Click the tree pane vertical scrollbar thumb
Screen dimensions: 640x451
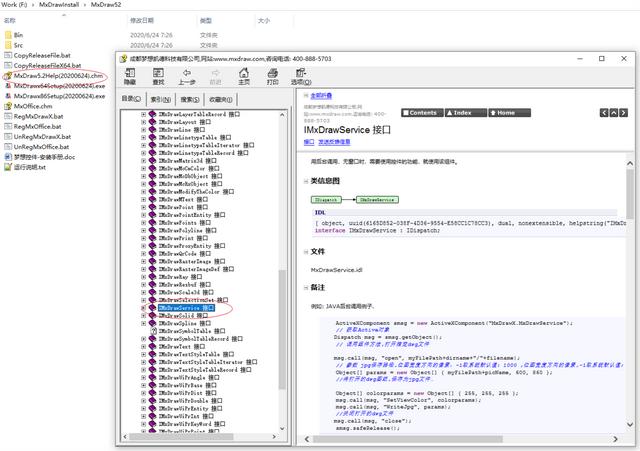pyautogui.click(x=282, y=329)
